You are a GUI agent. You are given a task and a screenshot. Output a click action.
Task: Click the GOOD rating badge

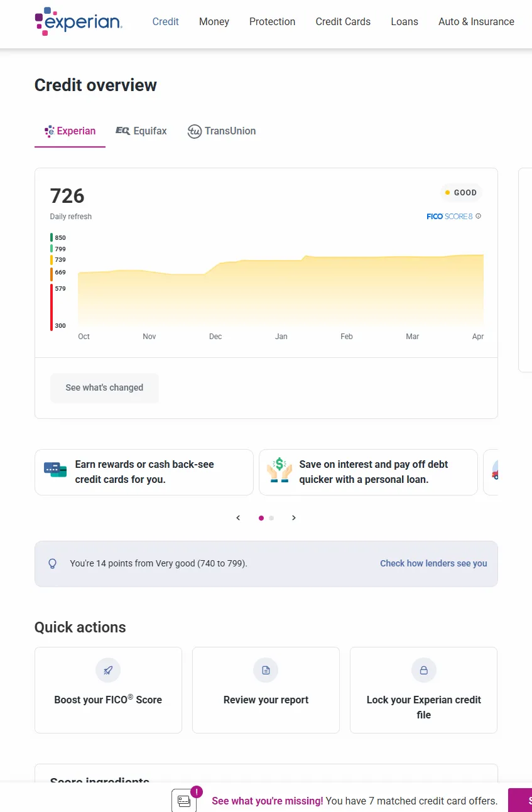(461, 193)
